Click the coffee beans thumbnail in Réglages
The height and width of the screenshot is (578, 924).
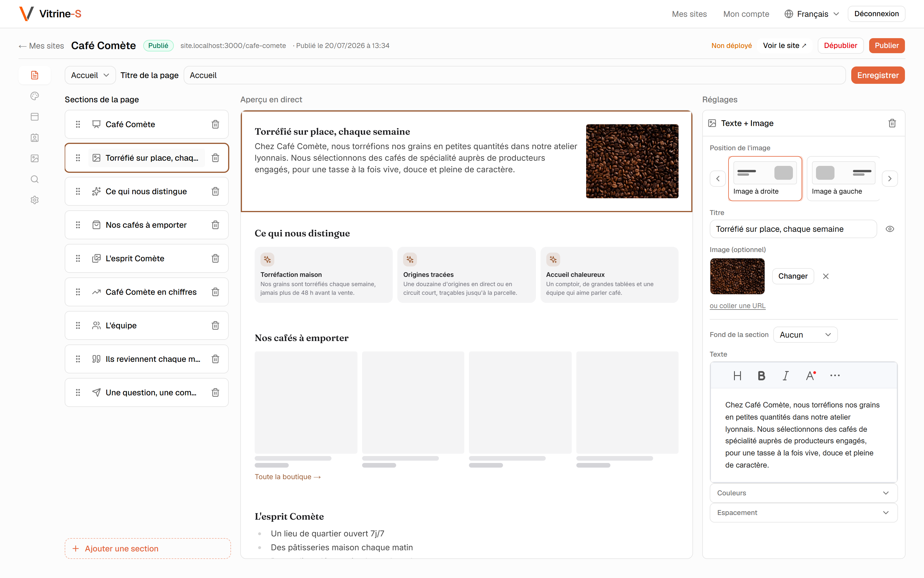(737, 276)
